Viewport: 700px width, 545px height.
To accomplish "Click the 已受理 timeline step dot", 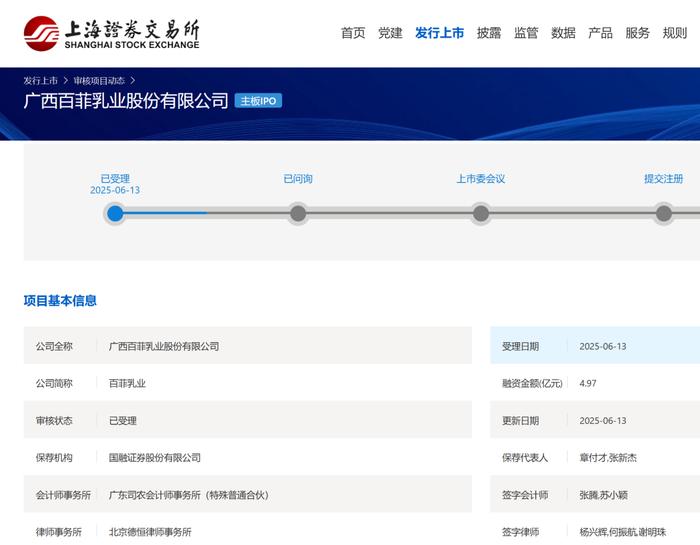I will tap(115, 213).
